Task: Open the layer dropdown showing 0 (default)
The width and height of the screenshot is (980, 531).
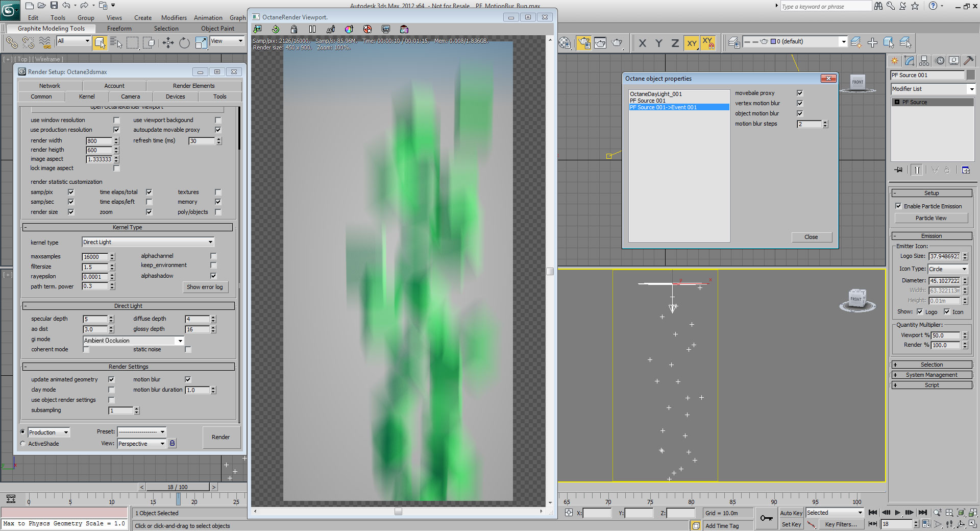Action: 795,42
